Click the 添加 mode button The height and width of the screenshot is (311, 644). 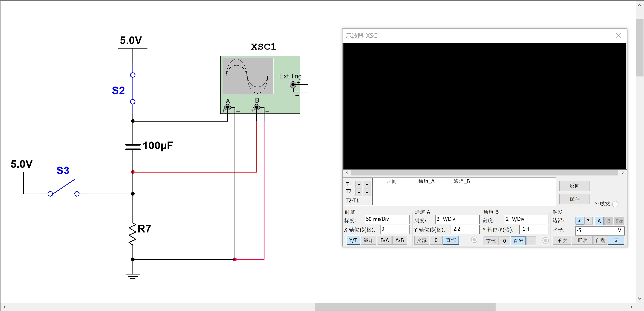coord(368,240)
